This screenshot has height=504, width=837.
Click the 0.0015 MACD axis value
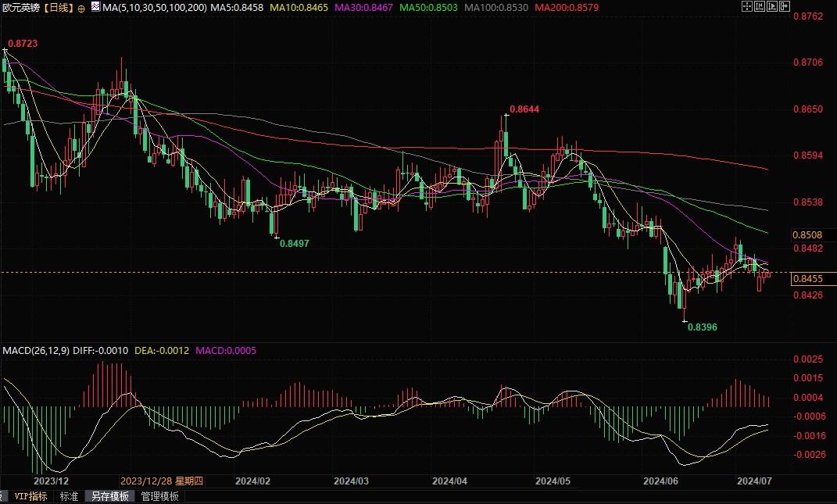pyautogui.click(x=808, y=378)
